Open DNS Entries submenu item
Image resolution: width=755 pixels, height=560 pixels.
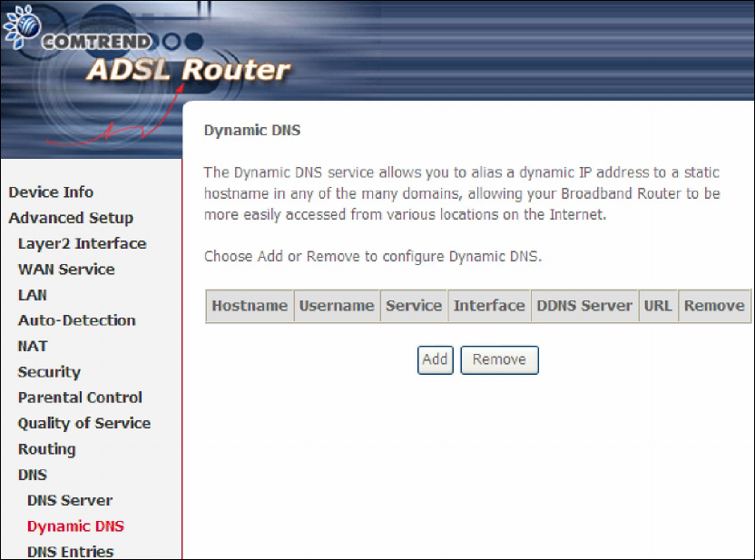pyautogui.click(x=70, y=552)
